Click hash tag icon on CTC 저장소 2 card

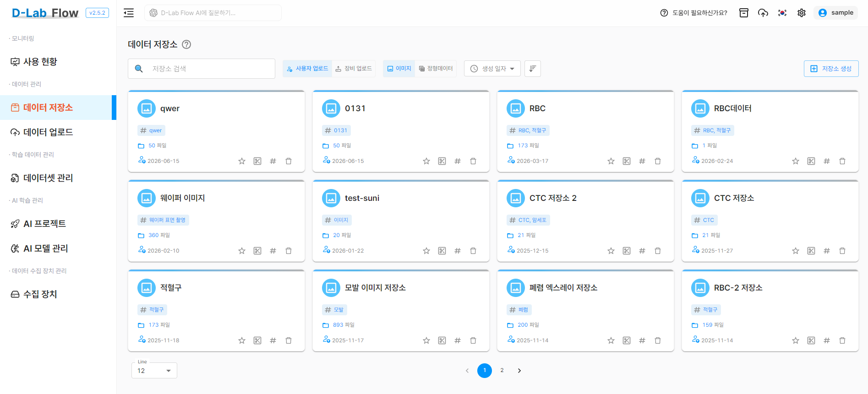(x=642, y=251)
